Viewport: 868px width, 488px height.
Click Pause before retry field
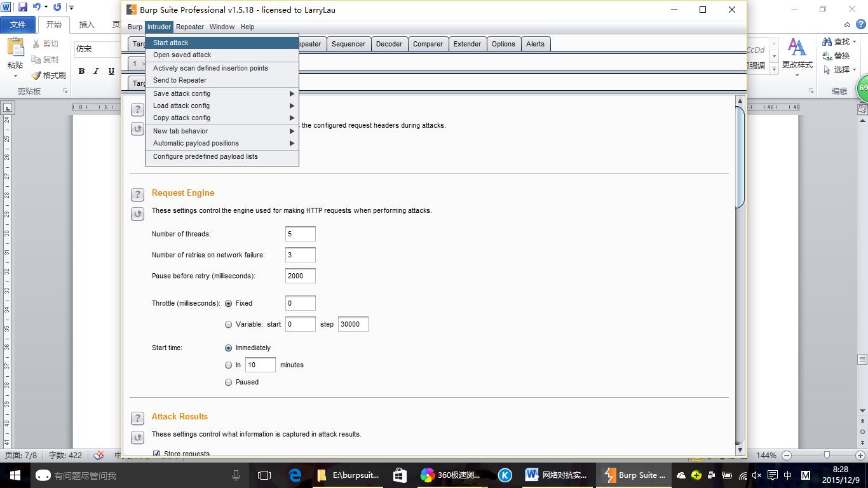300,276
